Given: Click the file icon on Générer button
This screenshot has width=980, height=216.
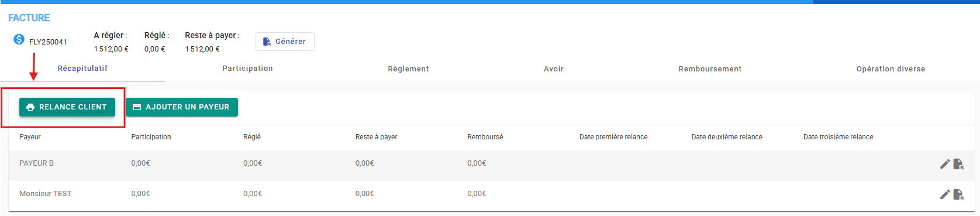Looking at the screenshot, I should [267, 42].
